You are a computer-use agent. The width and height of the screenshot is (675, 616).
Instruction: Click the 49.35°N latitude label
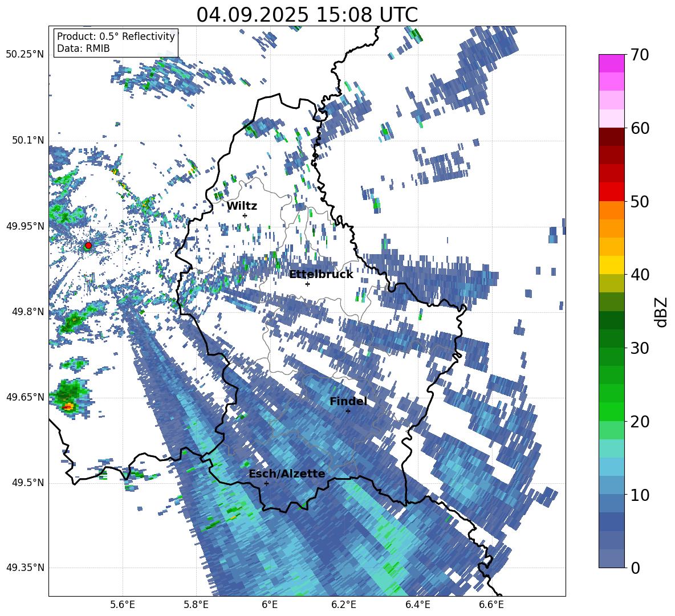pyautogui.click(x=25, y=568)
